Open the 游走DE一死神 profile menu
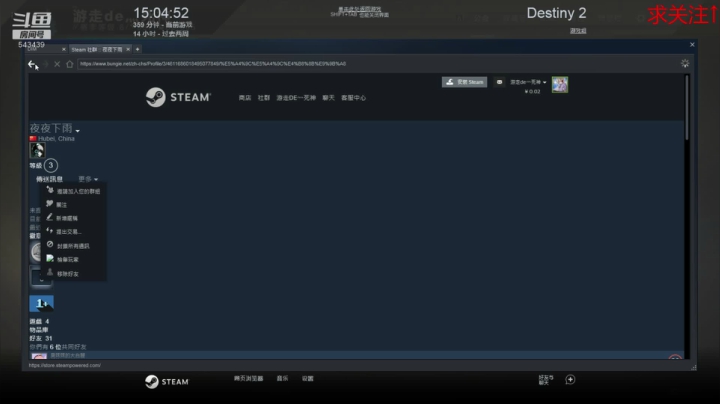The image size is (720, 404). [x=296, y=98]
